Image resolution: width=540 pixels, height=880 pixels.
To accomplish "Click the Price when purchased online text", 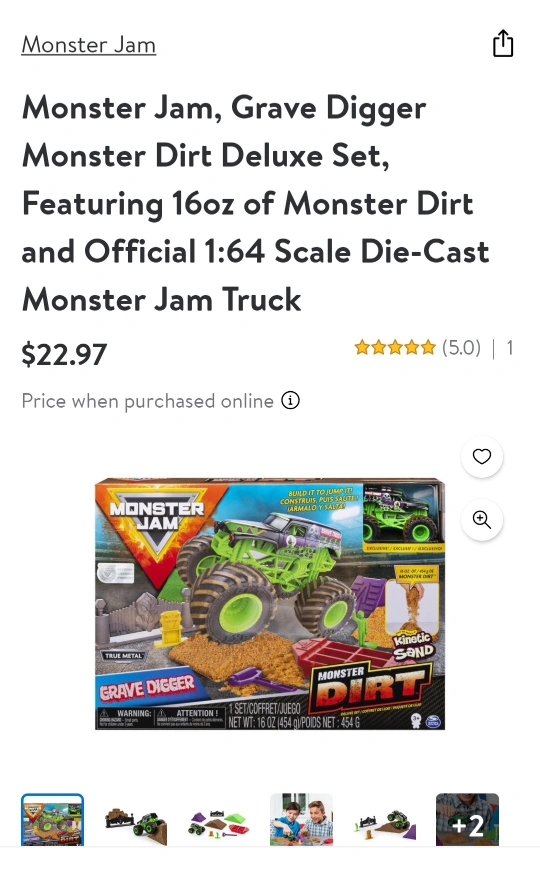I will pyautogui.click(x=148, y=401).
